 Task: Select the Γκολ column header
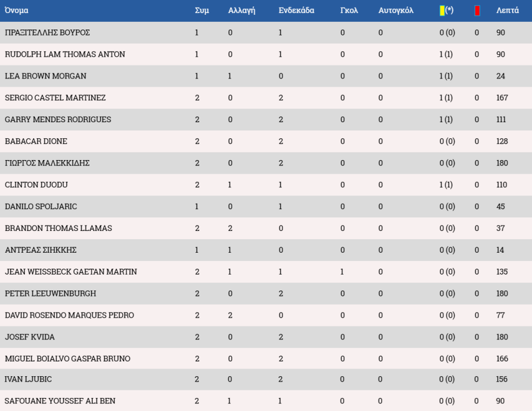[349, 11]
